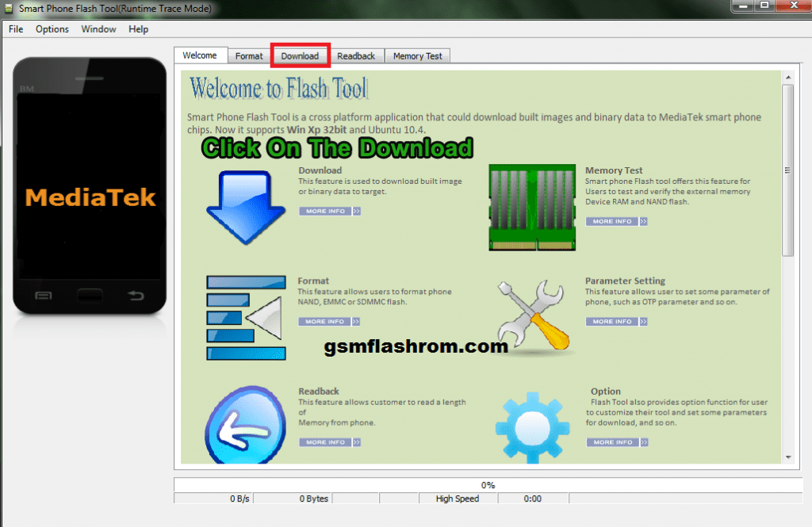Screen dimensions: 812x527
Task: Open the Help menu
Action: [138, 29]
